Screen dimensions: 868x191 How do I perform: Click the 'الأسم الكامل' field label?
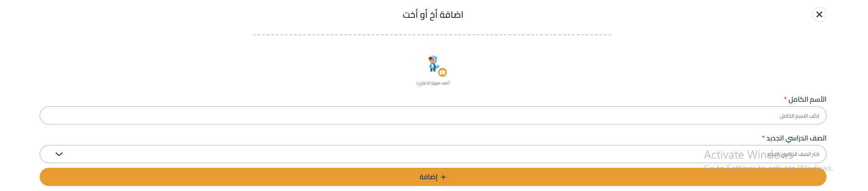(807, 99)
